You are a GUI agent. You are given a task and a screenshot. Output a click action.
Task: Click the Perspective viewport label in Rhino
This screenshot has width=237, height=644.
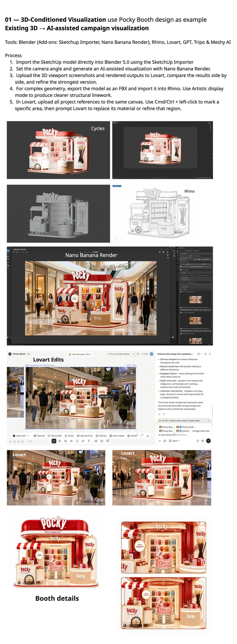pyautogui.click(x=117, y=186)
